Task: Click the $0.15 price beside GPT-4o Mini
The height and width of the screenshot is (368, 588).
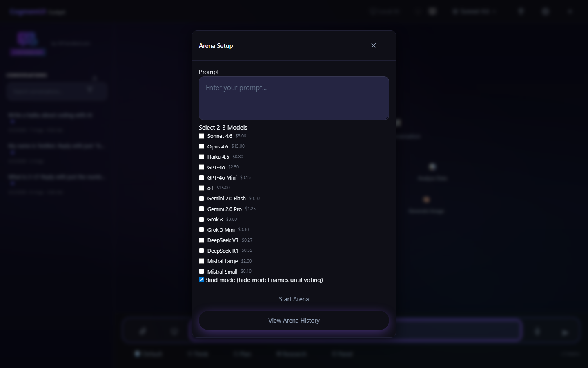Action: 245,177
